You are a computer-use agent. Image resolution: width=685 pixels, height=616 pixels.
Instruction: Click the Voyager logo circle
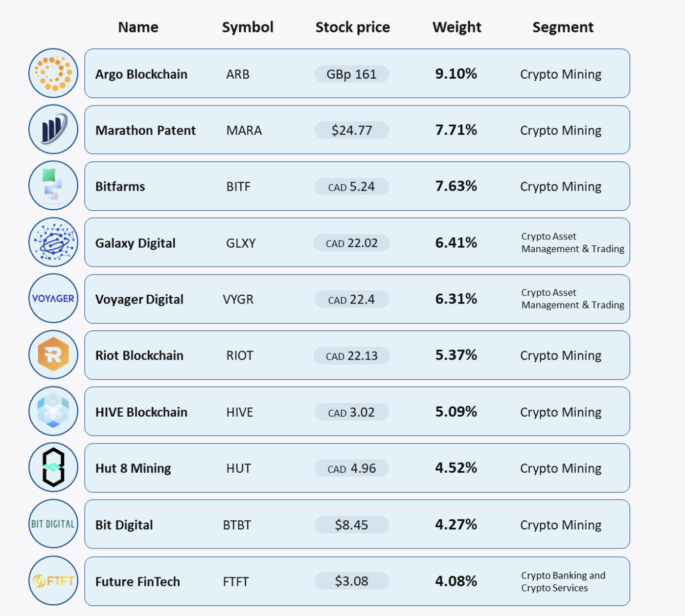click(53, 298)
